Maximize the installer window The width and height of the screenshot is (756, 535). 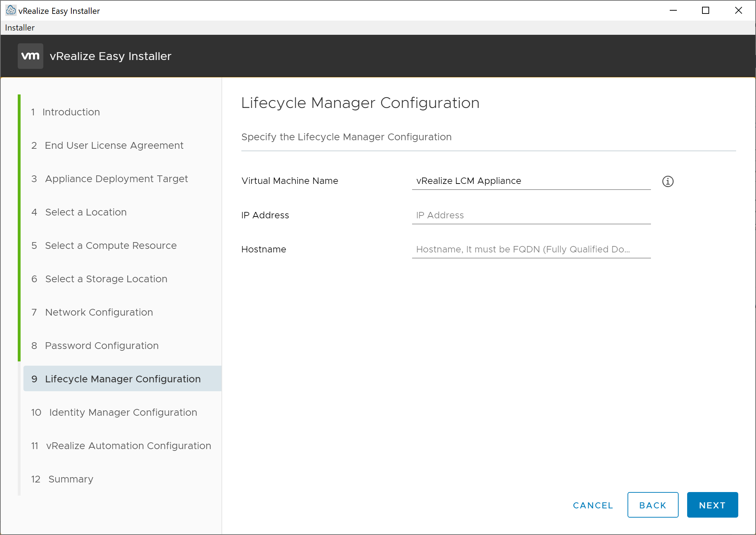(x=706, y=11)
